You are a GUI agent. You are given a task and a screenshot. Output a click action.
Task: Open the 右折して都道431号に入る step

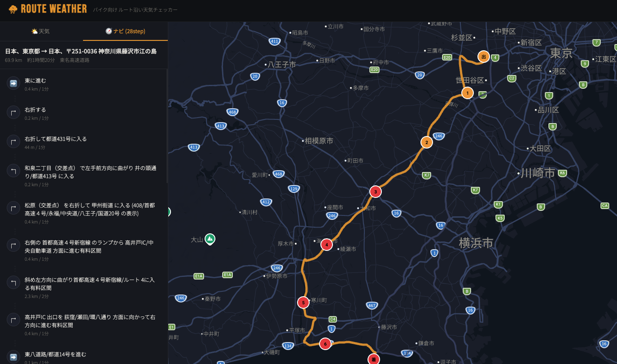[84, 142]
